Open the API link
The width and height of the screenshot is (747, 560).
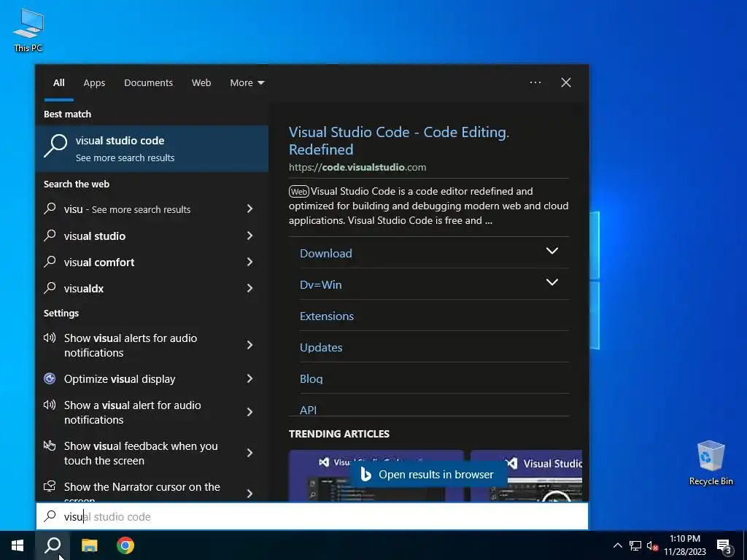click(x=309, y=410)
